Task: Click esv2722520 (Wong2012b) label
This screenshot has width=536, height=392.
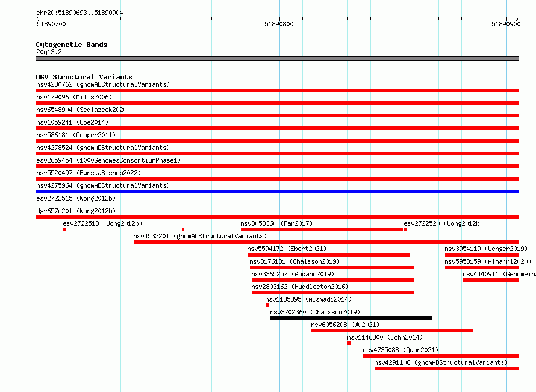Action: pyautogui.click(x=443, y=223)
